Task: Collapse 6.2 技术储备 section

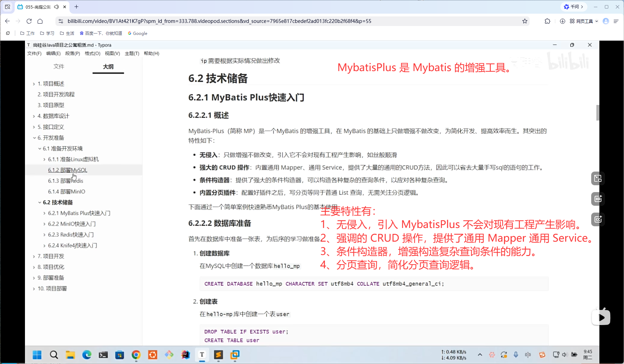Action: pyautogui.click(x=40, y=202)
